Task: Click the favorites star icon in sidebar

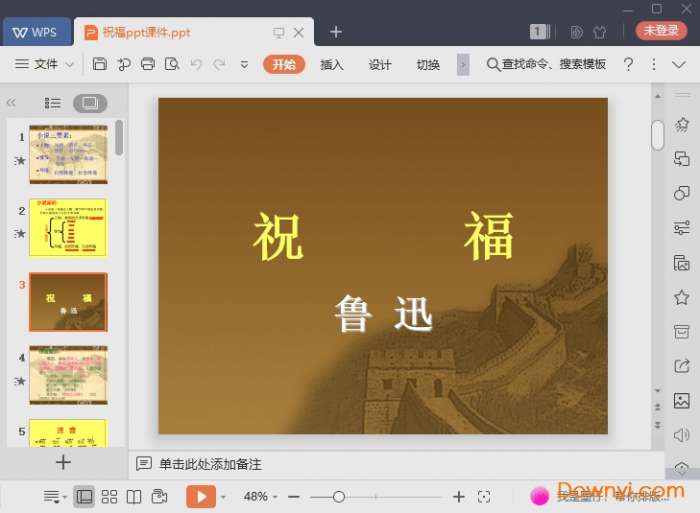Action: click(682, 297)
